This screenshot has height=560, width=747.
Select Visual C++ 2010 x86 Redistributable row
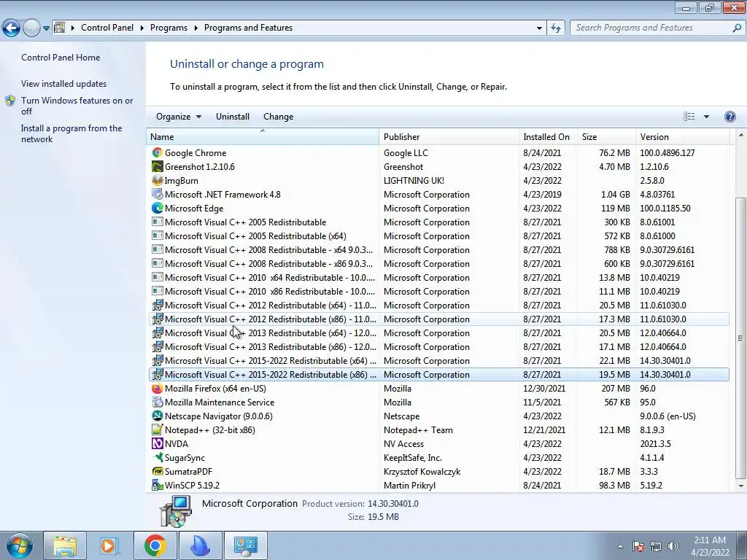(x=438, y=292)
